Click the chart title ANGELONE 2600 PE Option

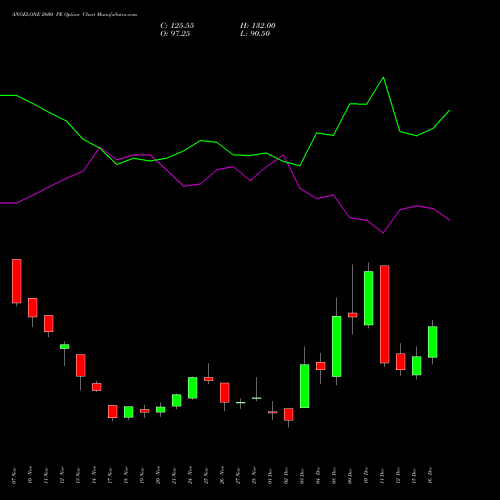tap(46, 15)
